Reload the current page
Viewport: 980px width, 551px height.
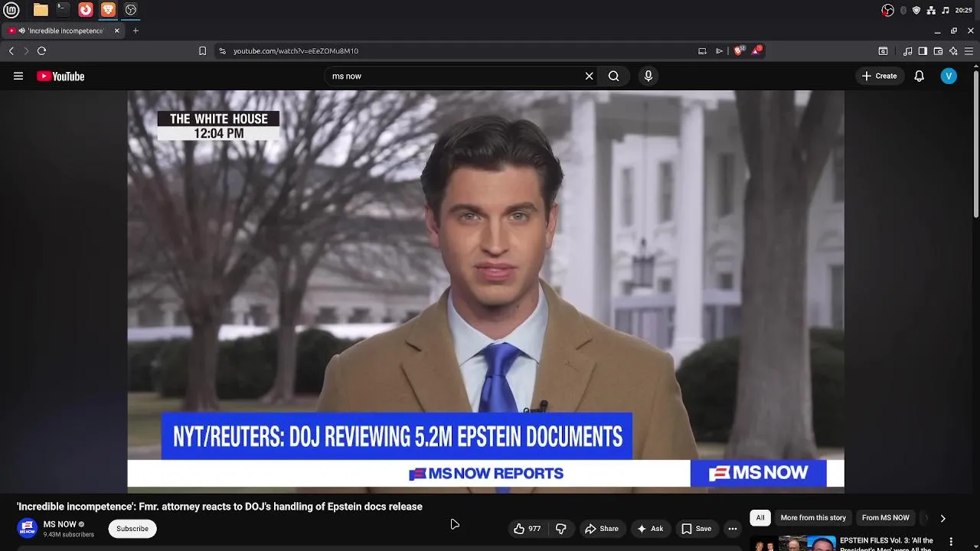(41, 51)
